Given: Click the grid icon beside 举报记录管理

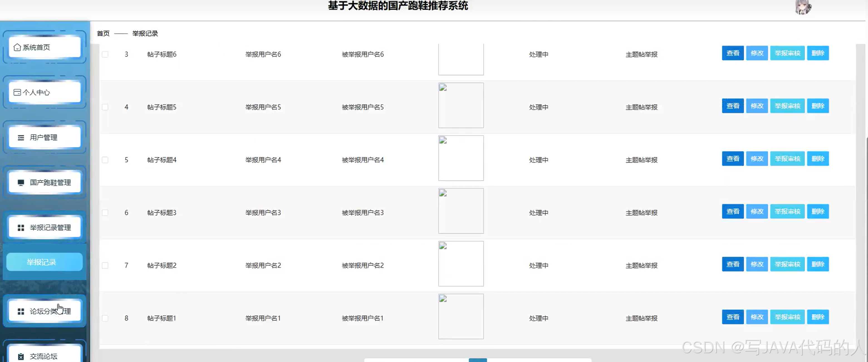Looking at the screenshot, I should [21, 228].
